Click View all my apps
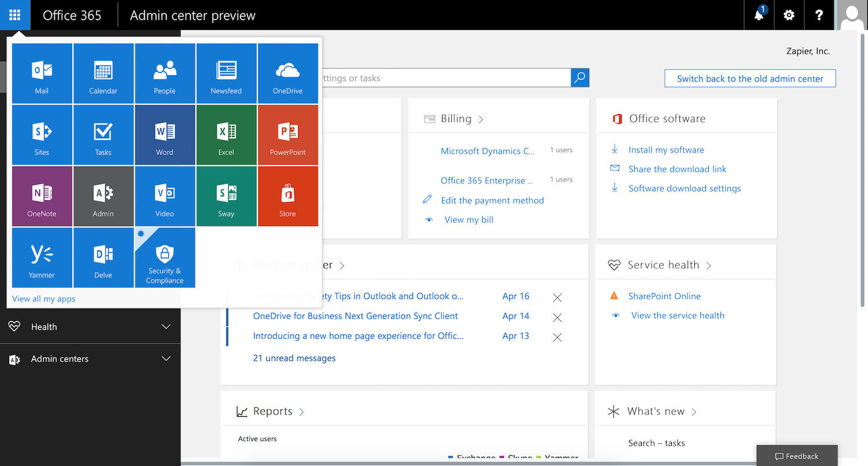Viewport: 868px width, 466px height. (43, 299)
